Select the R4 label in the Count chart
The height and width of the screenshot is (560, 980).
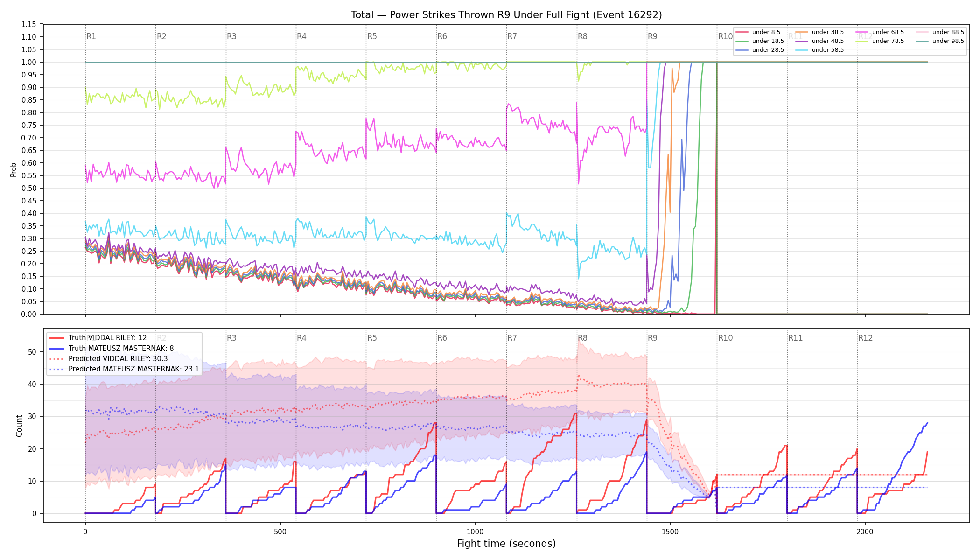tap(301, 338)
